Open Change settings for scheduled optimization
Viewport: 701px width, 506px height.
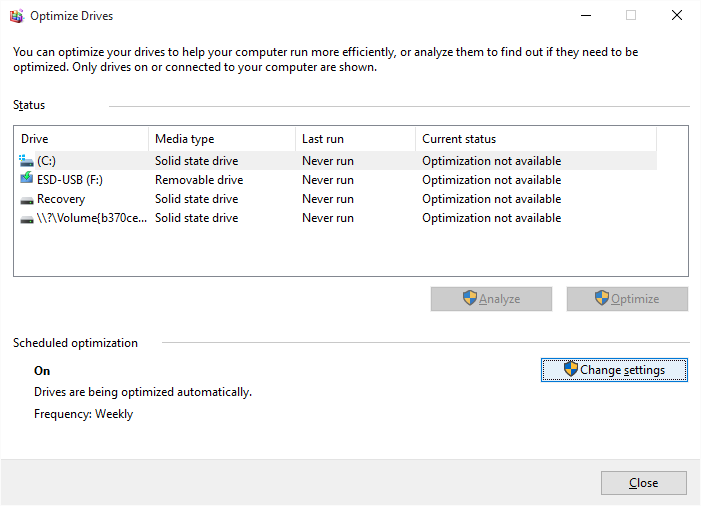(x=614, y=370)
